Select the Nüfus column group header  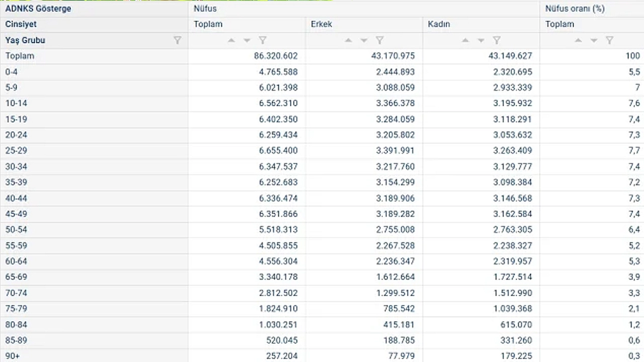(x=205, y=9)
